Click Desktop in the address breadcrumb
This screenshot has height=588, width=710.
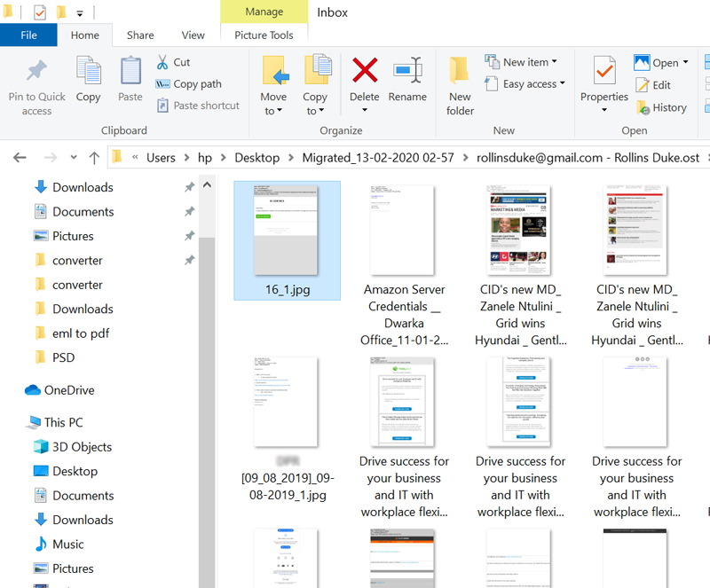256,158
